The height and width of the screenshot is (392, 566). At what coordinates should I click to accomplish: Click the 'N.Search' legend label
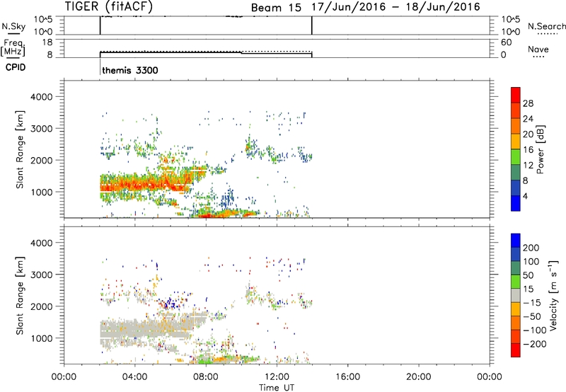pos(546,26)
